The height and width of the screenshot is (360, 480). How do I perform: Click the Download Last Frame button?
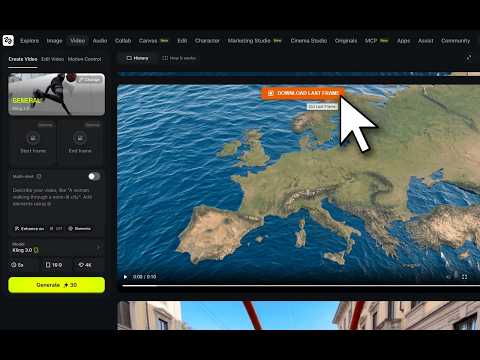303,93
